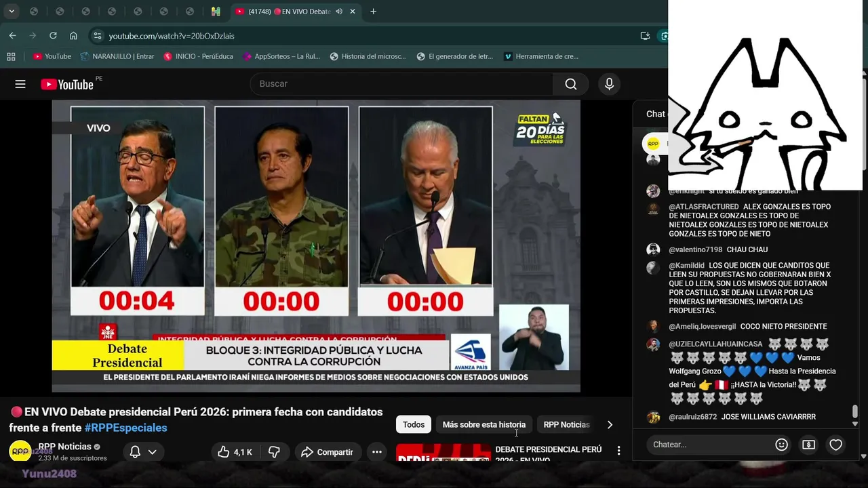Open the Historia del microsc... bookmark
Image resolution: width=868 pixels, height=488 pixels.
pos(368,56)
